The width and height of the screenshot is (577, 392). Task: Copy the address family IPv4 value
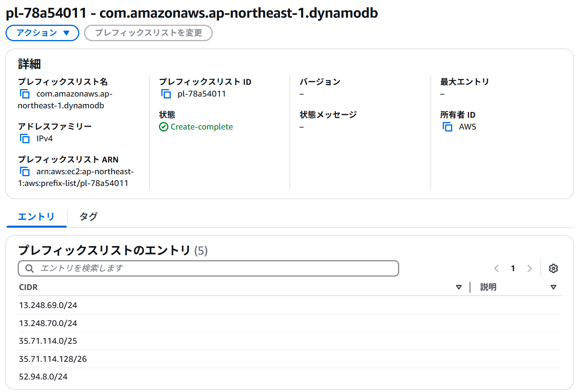click(x=25, y=139)
